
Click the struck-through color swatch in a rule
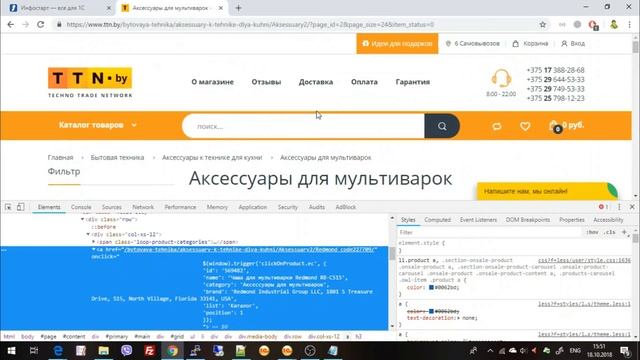(x=431, y=311)
